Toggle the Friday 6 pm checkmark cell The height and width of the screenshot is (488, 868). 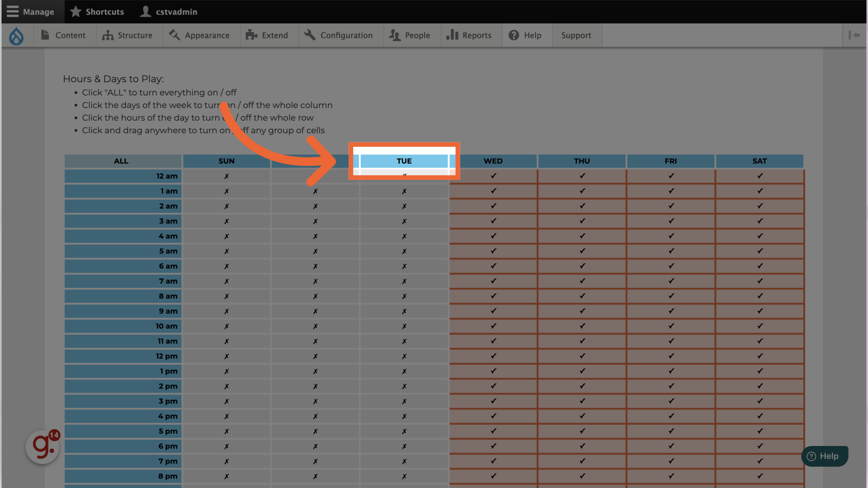[671, 446]
